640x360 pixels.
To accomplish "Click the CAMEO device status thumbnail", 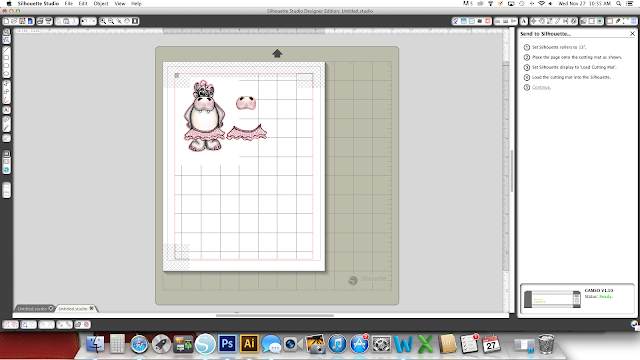I will pyautogui.click(x=552, y=299).
